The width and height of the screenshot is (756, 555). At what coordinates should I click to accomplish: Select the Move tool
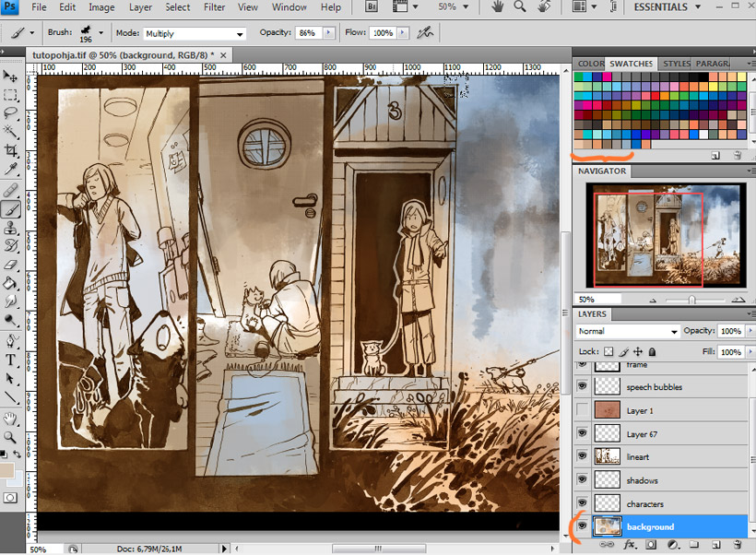pos(11,76)
